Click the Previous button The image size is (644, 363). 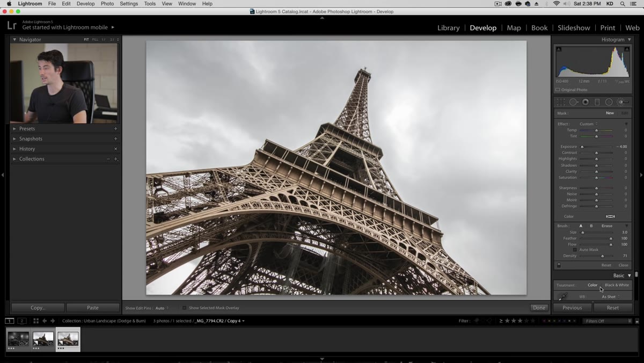coord(572,308)
